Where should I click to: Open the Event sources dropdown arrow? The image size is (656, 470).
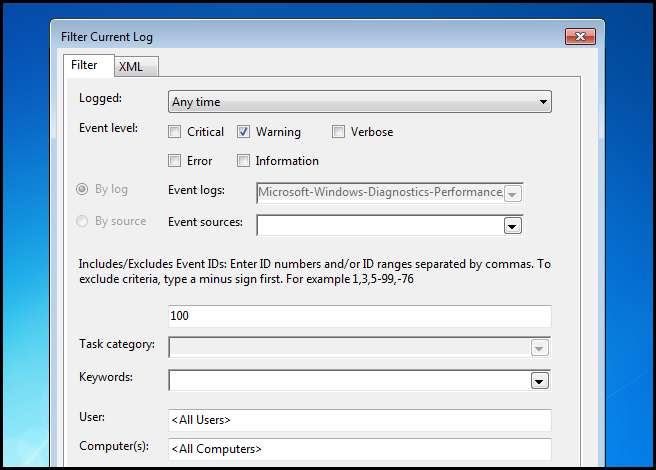click(512, 226)
